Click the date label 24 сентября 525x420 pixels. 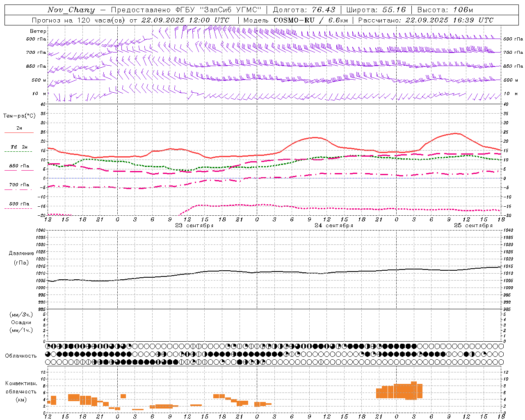333,225
